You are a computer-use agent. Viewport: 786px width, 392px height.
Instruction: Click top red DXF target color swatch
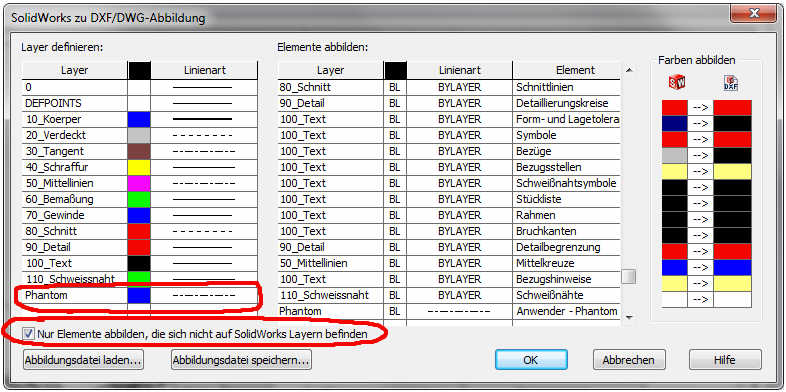coord(732,108)
